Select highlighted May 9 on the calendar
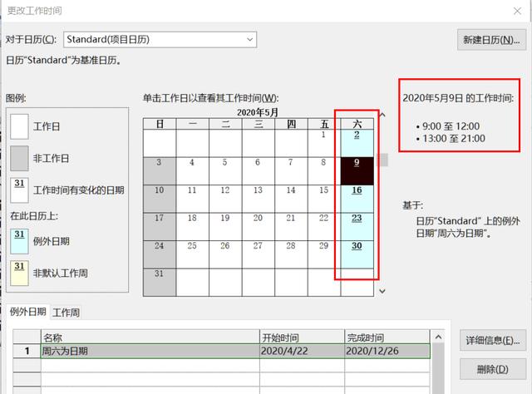The height and width of the screenshot is (394, 532). coord(357,170)
